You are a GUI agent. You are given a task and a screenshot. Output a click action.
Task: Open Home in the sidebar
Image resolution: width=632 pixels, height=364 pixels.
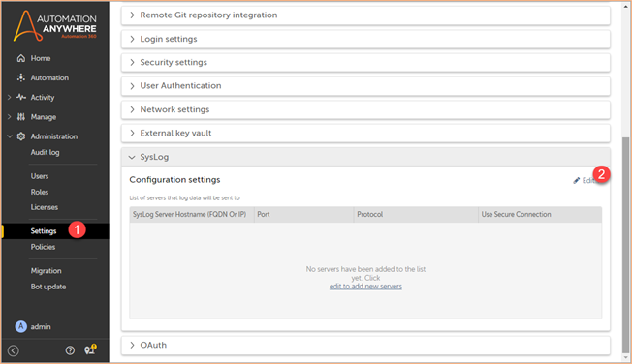click(x=41, y=58)
